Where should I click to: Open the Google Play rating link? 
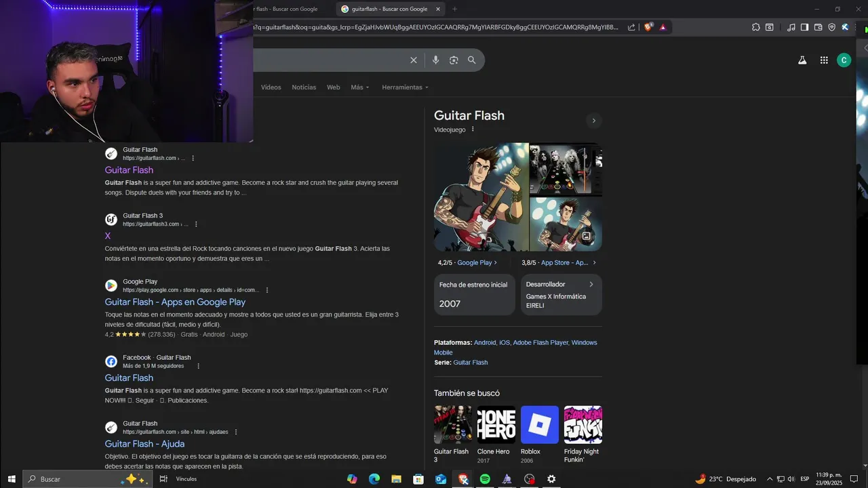pyautogui.click(x=477, y=263)
